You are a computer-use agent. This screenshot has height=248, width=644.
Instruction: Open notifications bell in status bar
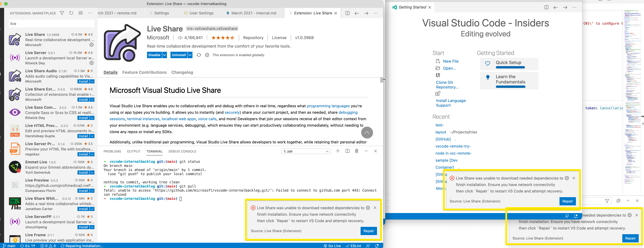point(377,246)
